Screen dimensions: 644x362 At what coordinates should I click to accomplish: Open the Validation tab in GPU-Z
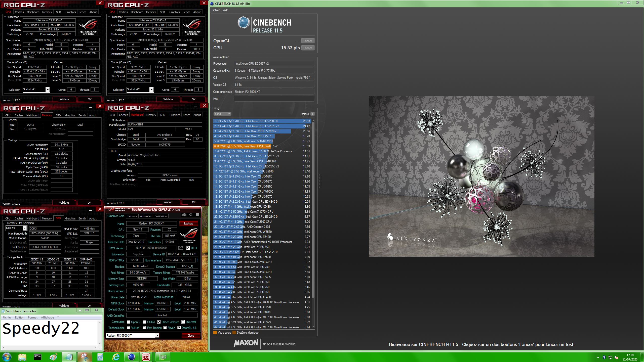161,216
